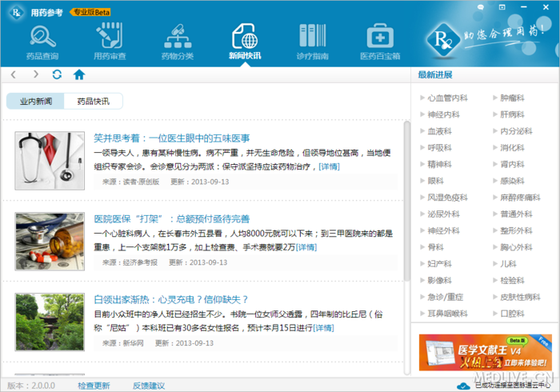Select 儿科 department
The image size is (560, 392).
coord(505,264)
